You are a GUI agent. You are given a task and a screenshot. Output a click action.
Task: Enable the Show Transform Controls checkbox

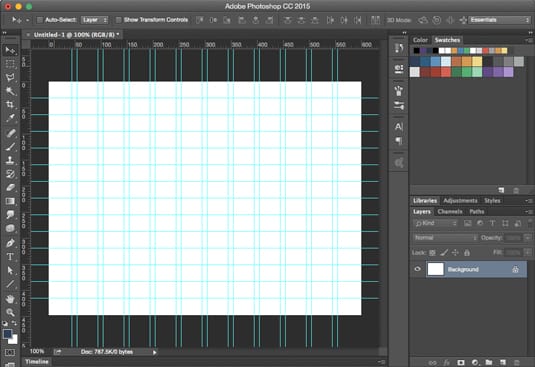(x=118, y=20)
